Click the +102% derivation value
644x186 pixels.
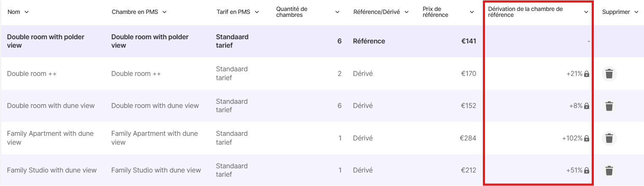click(x=572, y=138)
